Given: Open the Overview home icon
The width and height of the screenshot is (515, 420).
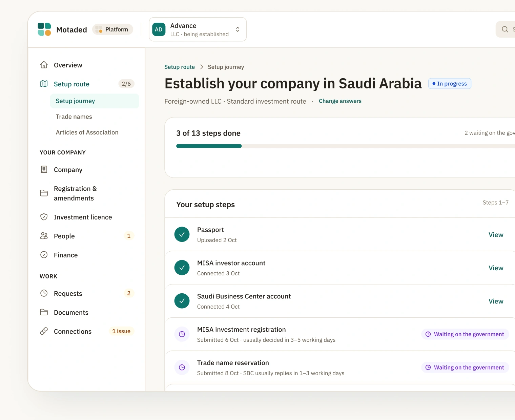Looking at the screenshot, I should 44,65.
